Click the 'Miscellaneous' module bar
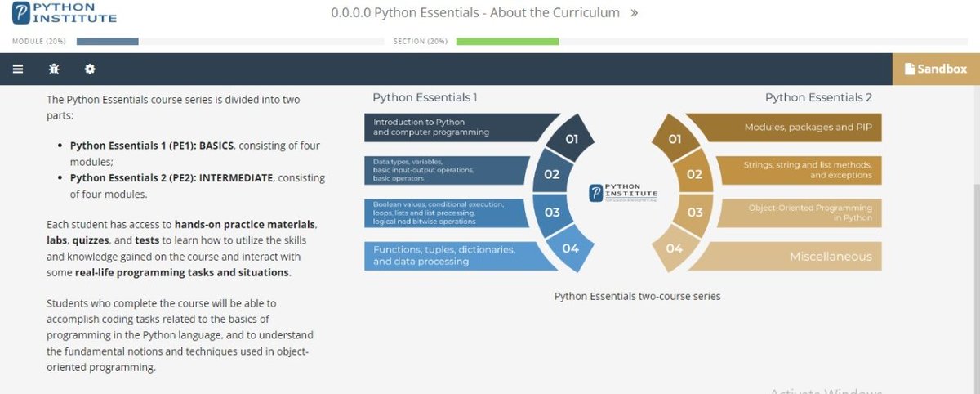Image resolution: width=980 pixels, height=394 pixels. pos(784,256)
